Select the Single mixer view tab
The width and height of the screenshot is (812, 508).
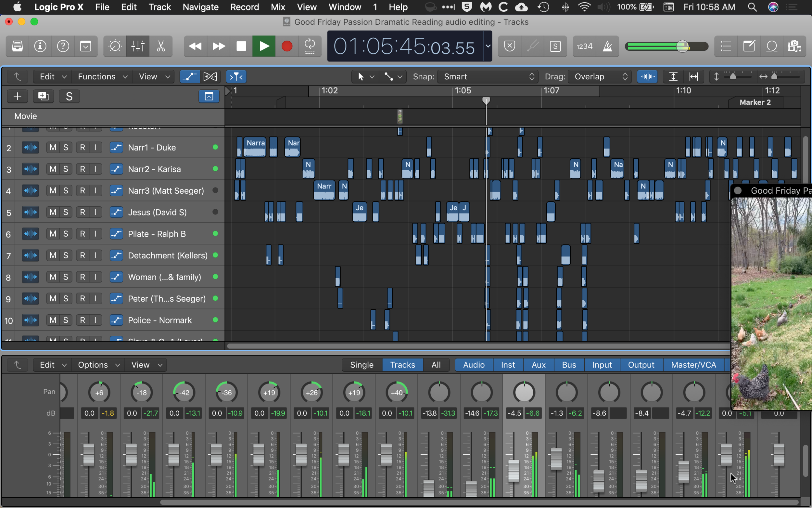[362, 365]
